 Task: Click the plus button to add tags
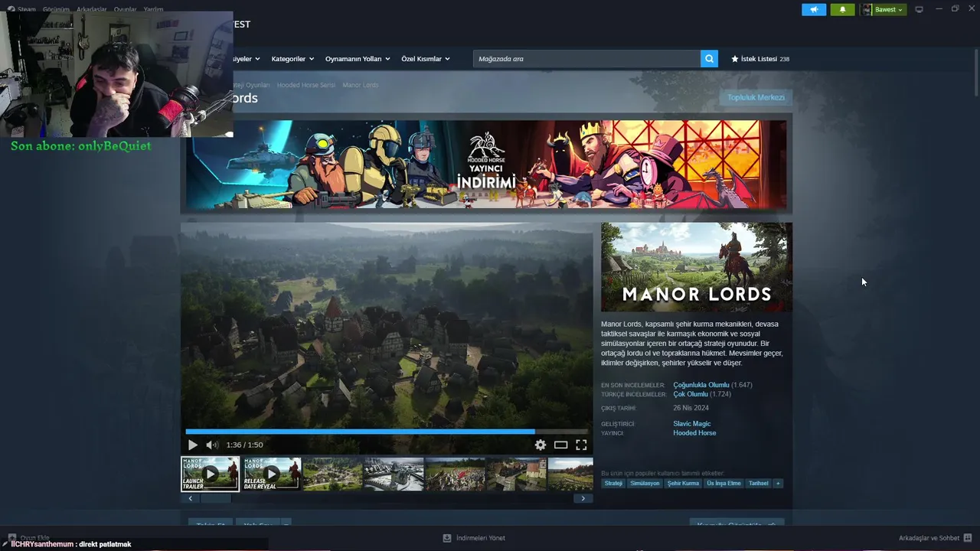tap(778, 484)
